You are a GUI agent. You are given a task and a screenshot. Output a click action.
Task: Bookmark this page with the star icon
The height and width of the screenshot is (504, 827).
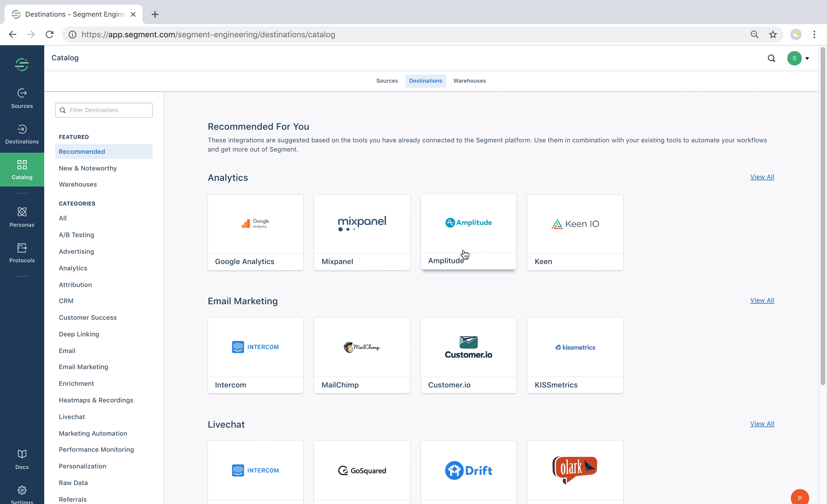[x=773, y=34]
